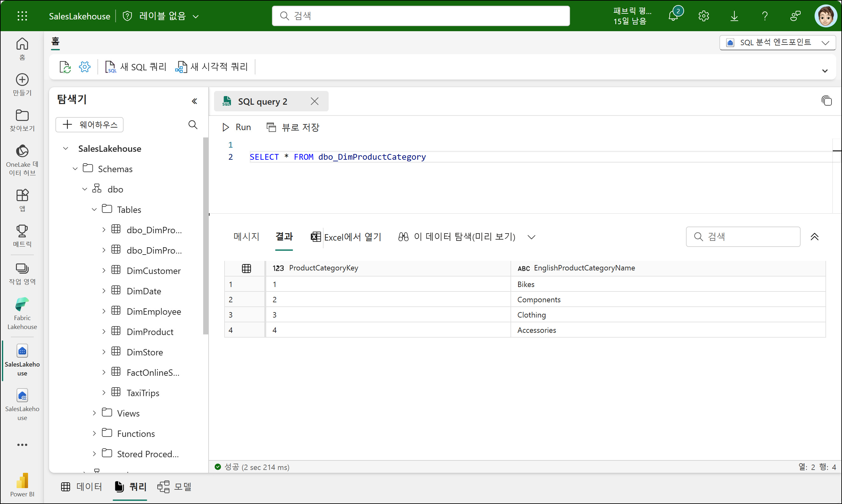Screen dimensions: 842x504
Task: Expand the DimCustomer table node
Action: coord(104,271)
